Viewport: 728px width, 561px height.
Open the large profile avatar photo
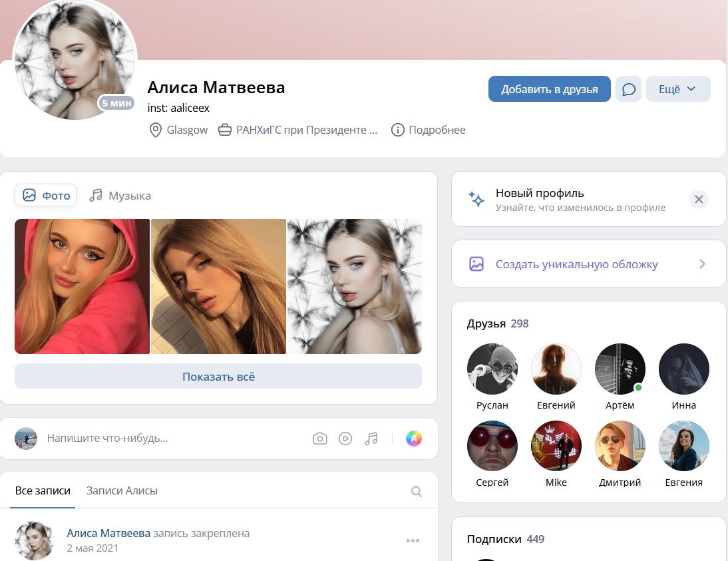(75, 59)
